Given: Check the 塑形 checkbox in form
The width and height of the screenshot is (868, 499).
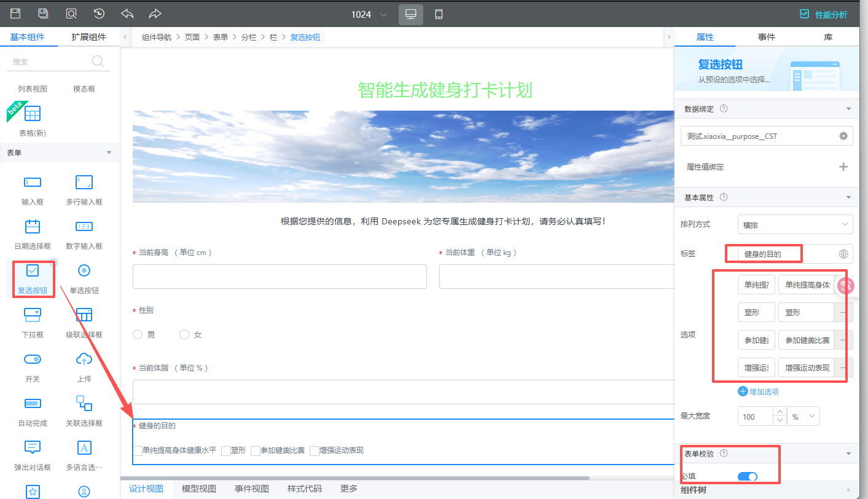Looking at the screenshot, I should [226, 451].
